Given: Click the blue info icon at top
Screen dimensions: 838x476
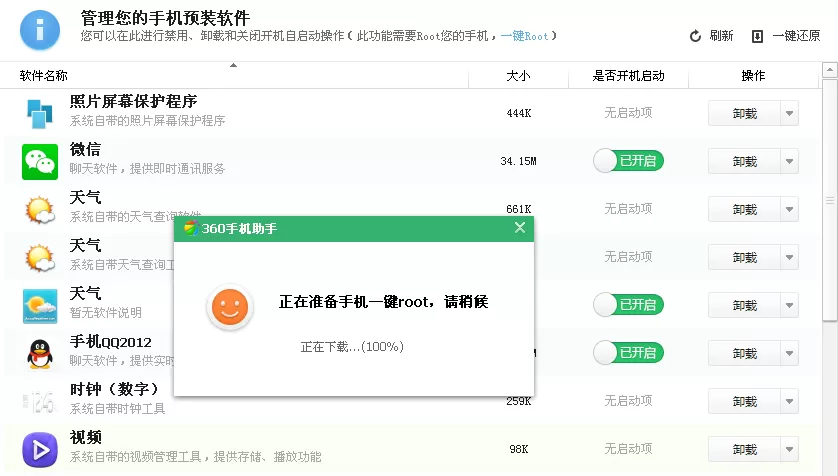Looking at the screenshot, I should [x=40, y=30].
